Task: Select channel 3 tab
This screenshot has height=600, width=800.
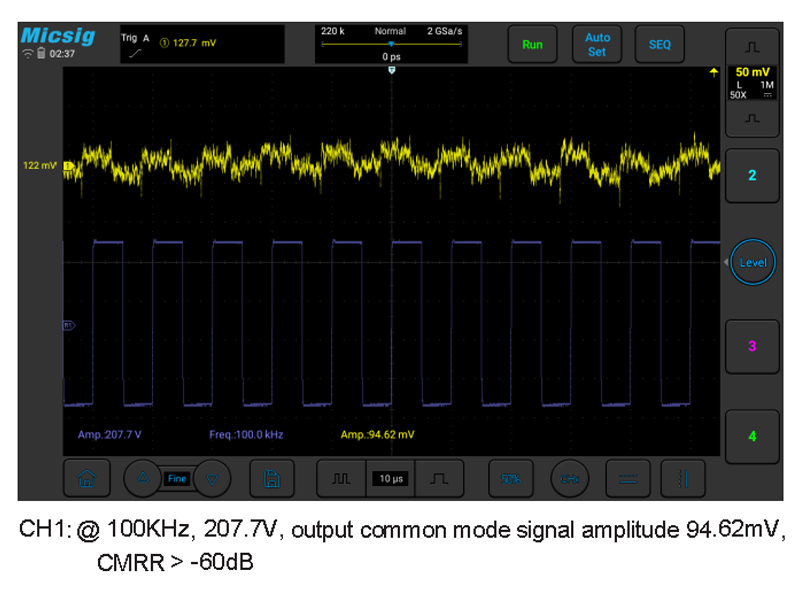Action: tap(752, 346)
